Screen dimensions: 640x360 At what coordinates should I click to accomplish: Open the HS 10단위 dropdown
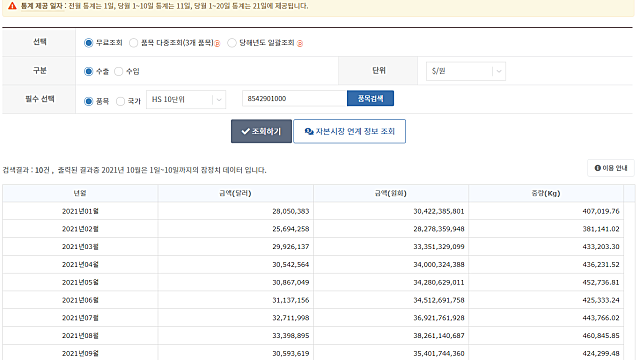click(186, 100)
